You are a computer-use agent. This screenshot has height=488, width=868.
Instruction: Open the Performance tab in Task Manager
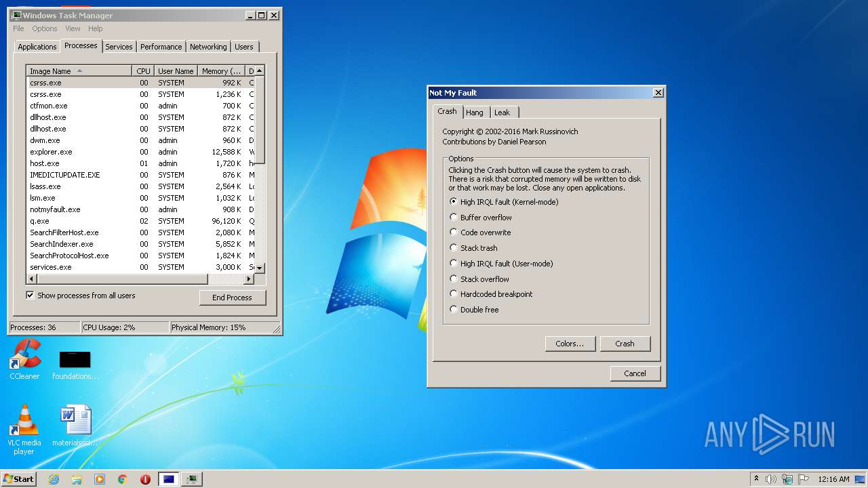(x=161, y=47)
